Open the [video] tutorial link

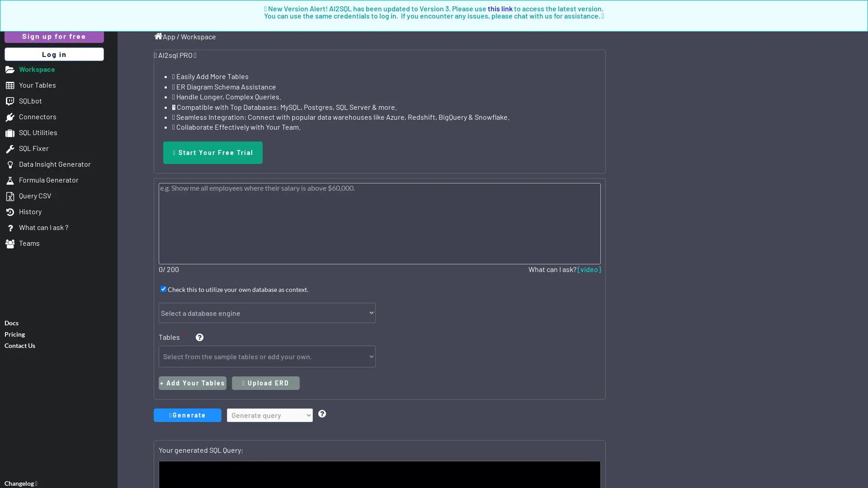(589, 269)
